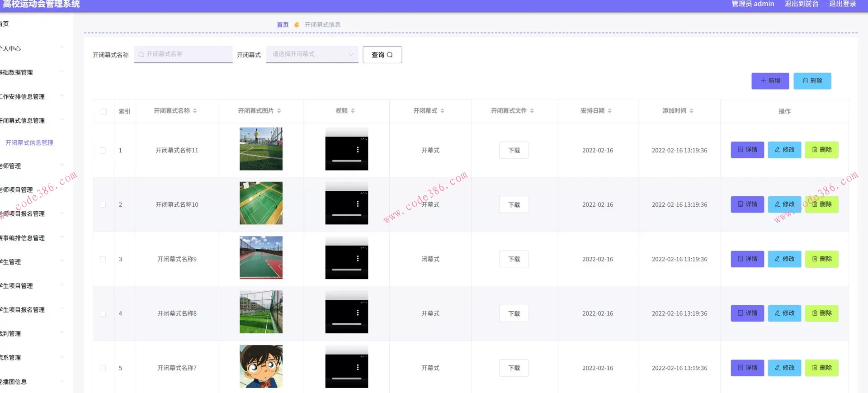
Task: Expand the 个人中心 sidebar menu
Action: pyautogui.click(x=32, y=48)
